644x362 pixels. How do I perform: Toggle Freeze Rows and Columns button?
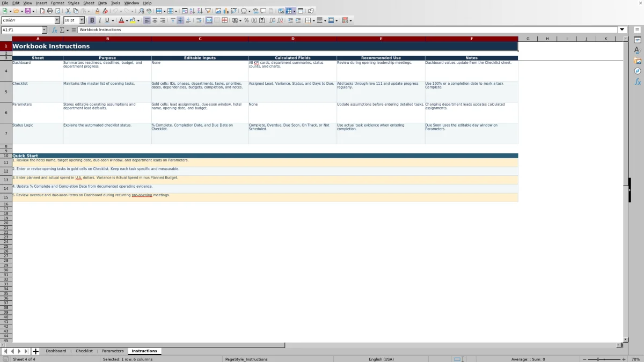click(x=289, y=11)
